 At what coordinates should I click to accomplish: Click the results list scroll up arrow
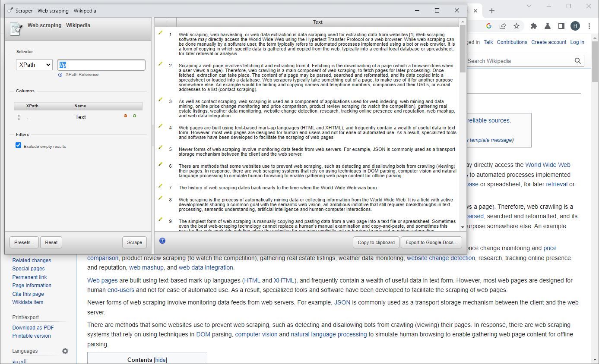[463, 21]
